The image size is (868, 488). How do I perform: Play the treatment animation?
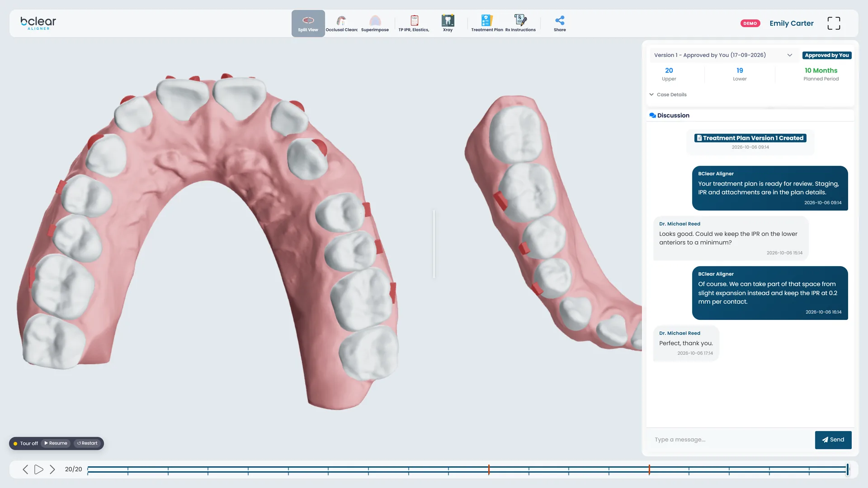pyautogui.click(x=39, y=469)
